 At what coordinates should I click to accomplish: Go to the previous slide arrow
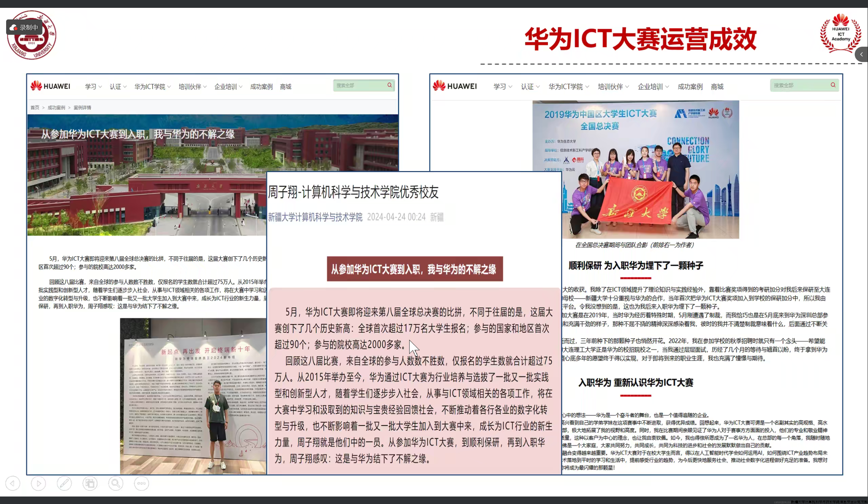13,483
